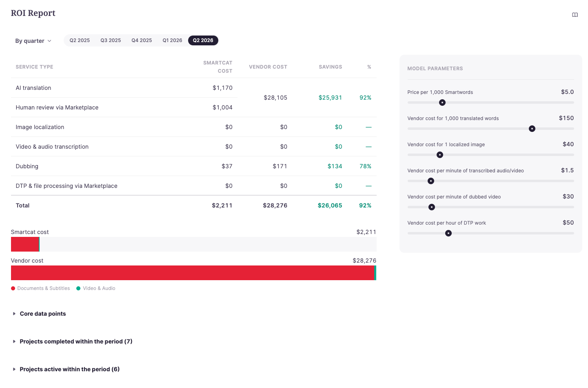
Task: Click the Documents & Subtitles legend entry
Action: [x=40, y=288]
